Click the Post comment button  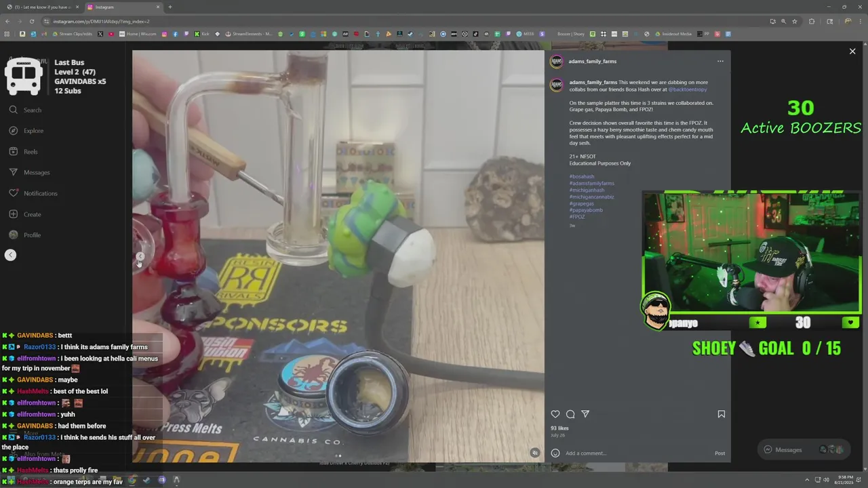(x=719, y=453)
